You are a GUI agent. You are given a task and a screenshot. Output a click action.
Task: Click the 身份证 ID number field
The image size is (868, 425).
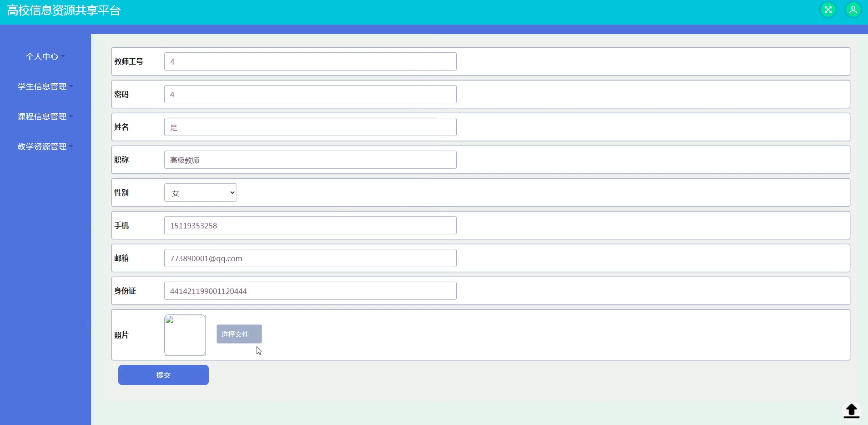point(310,291)
